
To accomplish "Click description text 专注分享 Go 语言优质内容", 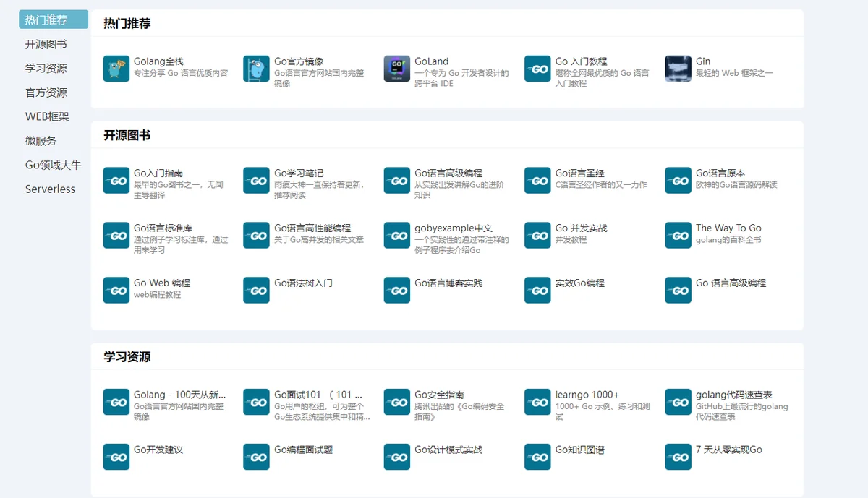I will pyautogui.click(x=181, y=74).
